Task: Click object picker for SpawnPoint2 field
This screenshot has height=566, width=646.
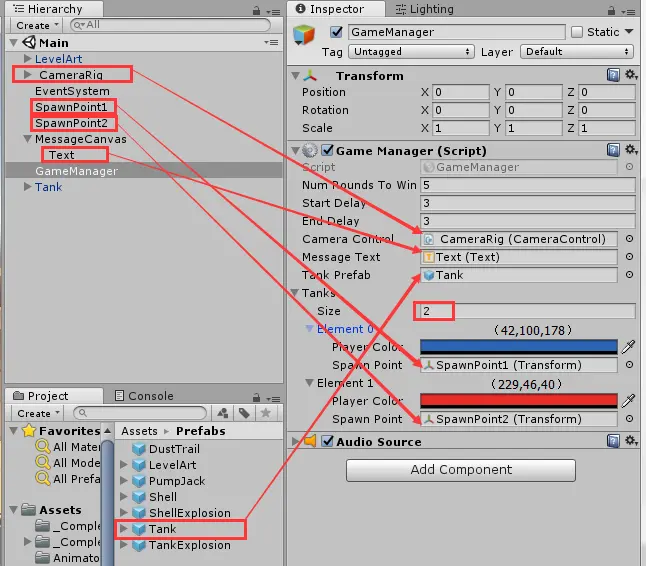Action: click(x=629, y=419)
